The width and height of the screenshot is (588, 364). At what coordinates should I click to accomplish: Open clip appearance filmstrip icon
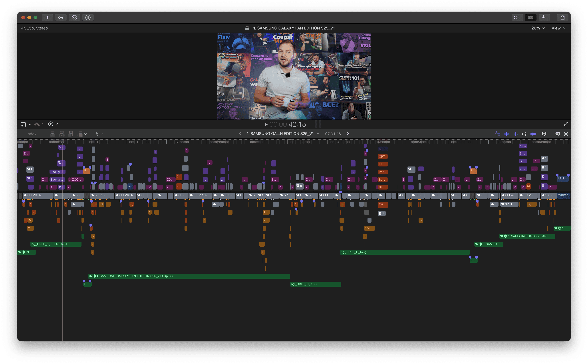tap(544, 134)
